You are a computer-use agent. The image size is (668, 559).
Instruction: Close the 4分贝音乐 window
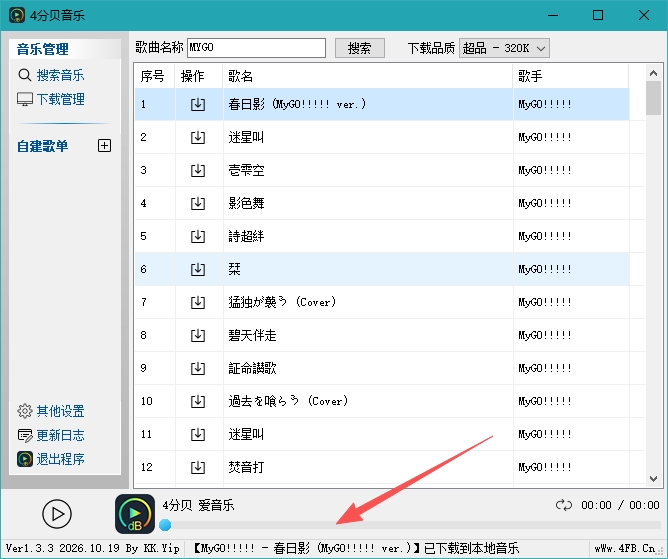click(x=644, y=15)
